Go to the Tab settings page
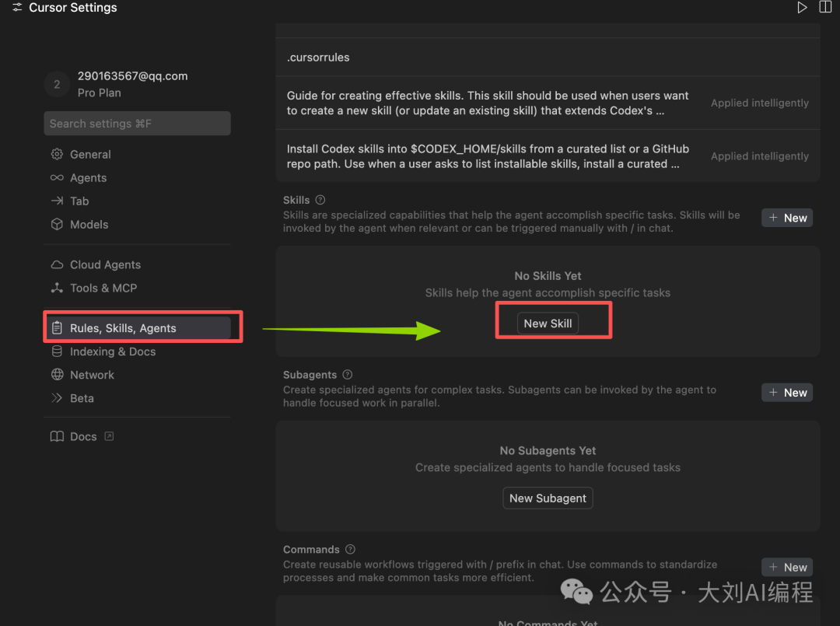The width and height of the screenshot is (840, 626). tap(79, 201)
